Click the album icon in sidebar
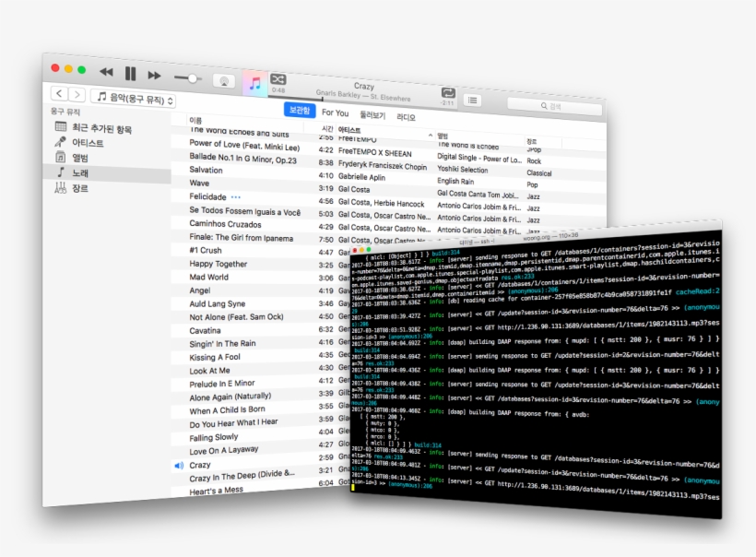This screenshot has width=756, height=557. (x=60, y=157)
